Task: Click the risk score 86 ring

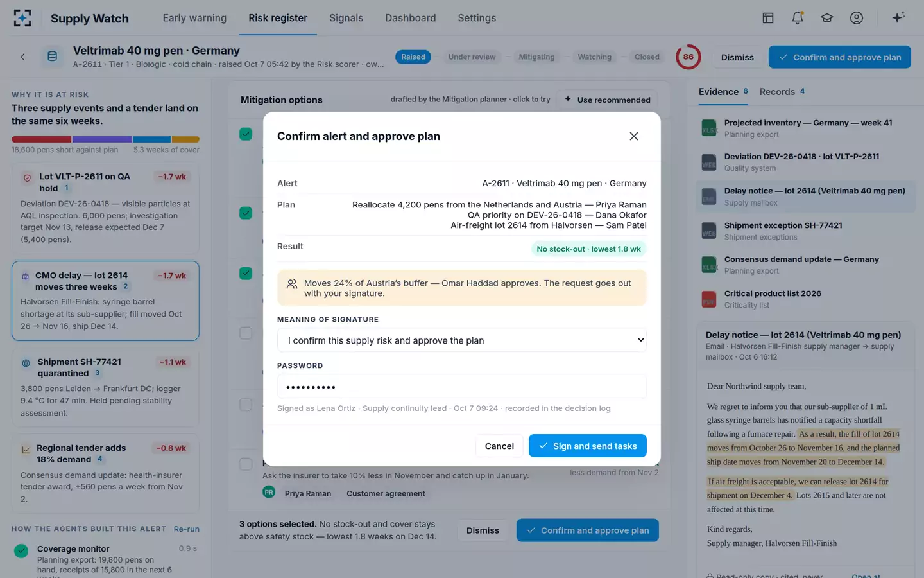Action: pos(689,57)
